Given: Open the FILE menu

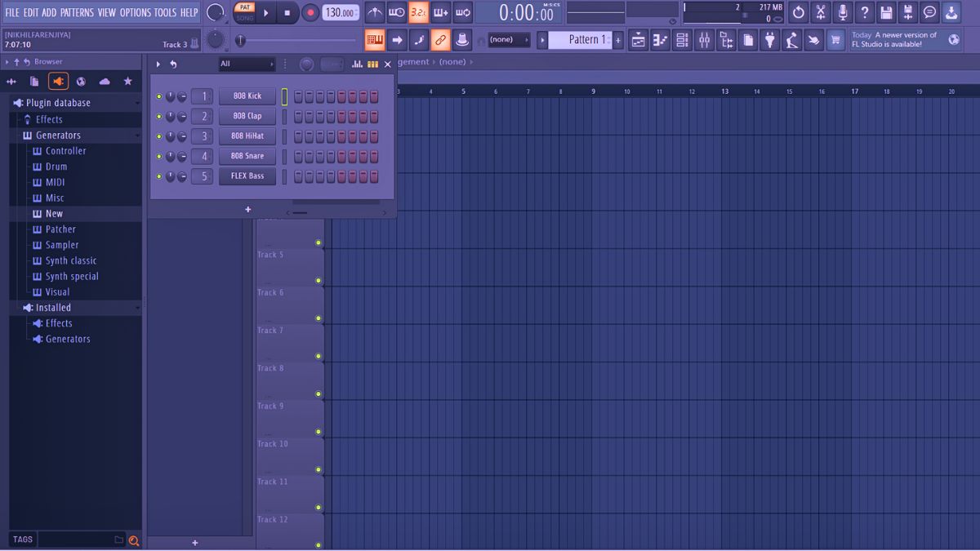Looking at the screenshot, I should [12, 12].
